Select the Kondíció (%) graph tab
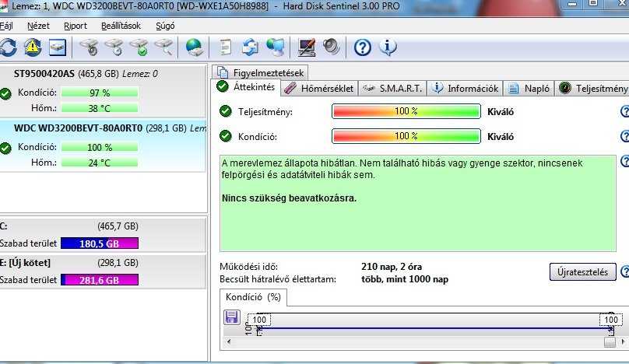 click(x=253, y=297)
